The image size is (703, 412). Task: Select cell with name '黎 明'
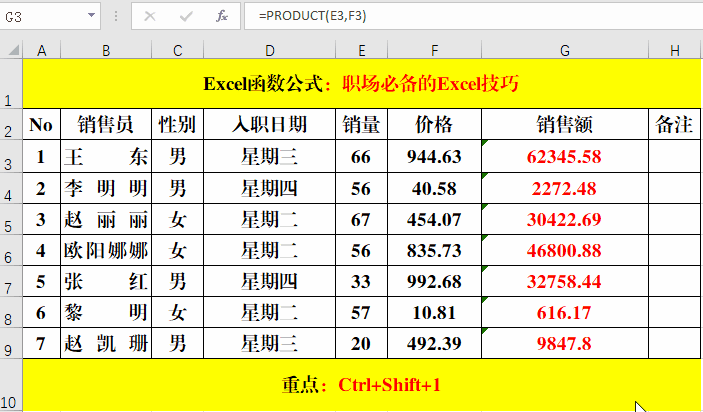click(x=106, y=312)
